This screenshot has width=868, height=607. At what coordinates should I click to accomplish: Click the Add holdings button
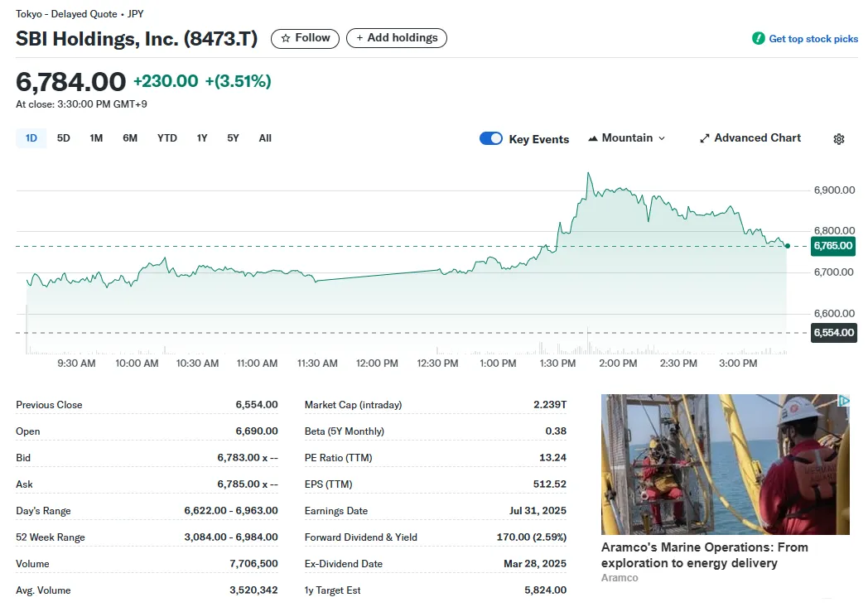tap(397, 38)
